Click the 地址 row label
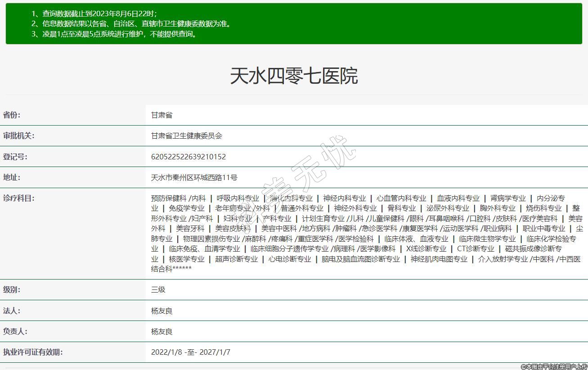The image size is (588, 370). click(12, 177)
